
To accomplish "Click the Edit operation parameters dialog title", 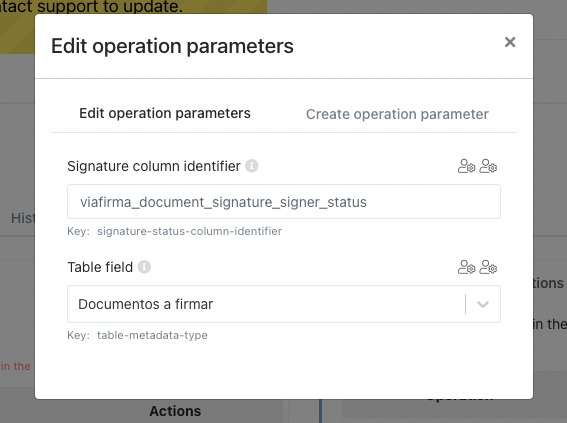I will coord(172,46).
